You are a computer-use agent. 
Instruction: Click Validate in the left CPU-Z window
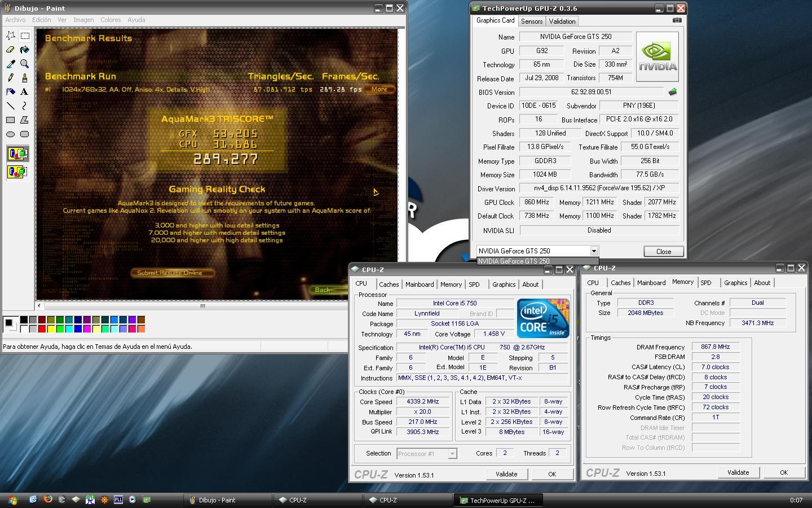[x=506, y=474]
